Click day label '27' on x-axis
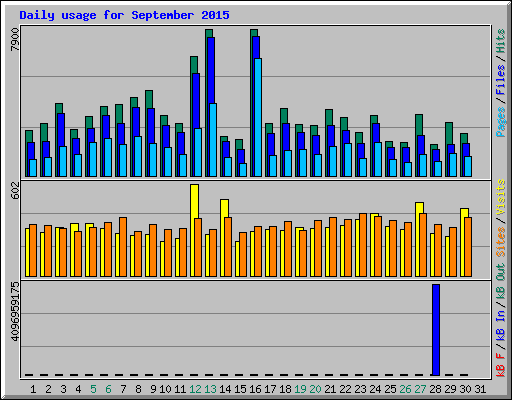Image resolution: width=512 pixels, height=400 pixels. pos(420,389)
